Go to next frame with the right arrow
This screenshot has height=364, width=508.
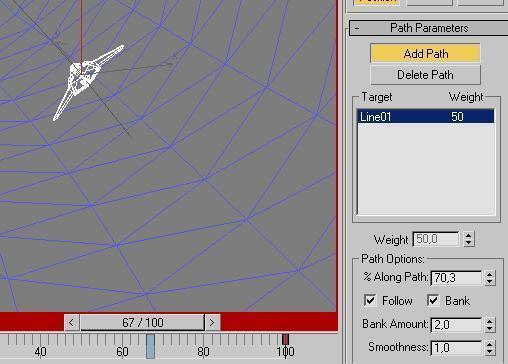(x=212, y=322)
